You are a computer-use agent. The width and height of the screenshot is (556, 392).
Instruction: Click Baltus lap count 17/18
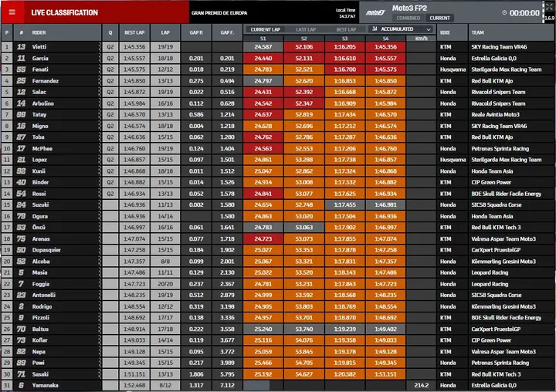165,329
